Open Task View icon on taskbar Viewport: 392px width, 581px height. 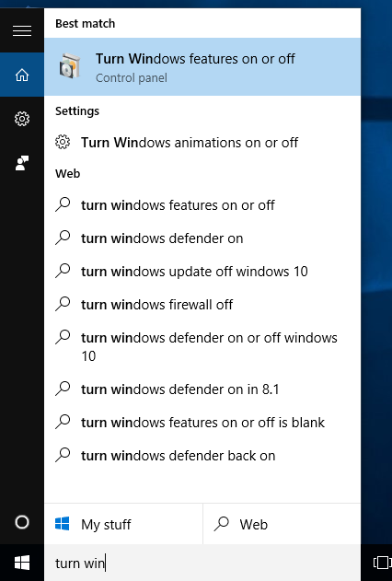click(x=381, y=563)
